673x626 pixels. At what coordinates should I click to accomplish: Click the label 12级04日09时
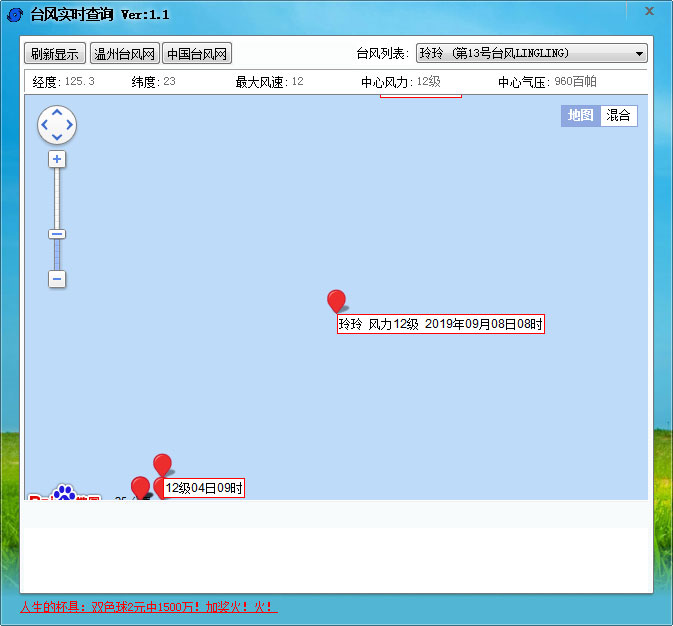coord(204,488)
